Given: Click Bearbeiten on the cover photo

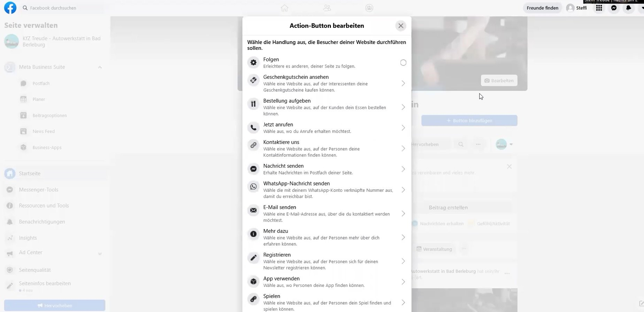Looking at the screenshot, I should coord(499,81).
